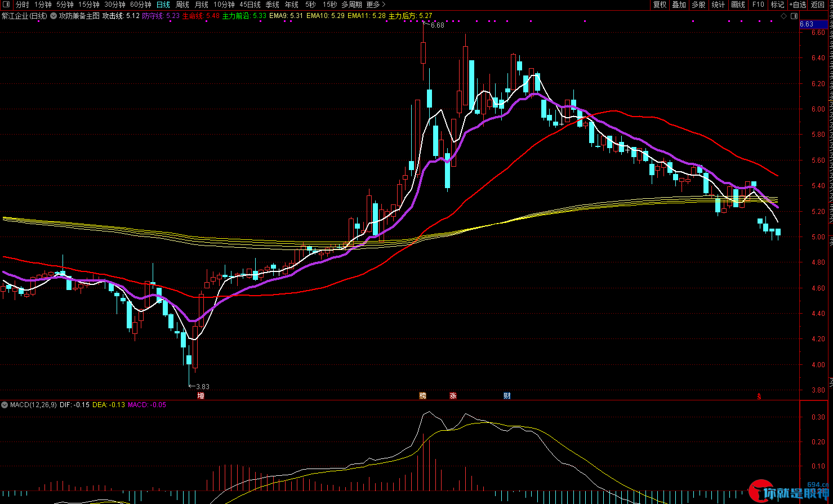Select the 月线 monthly period tab
This screenshot has height=504, width=833.
201,5
